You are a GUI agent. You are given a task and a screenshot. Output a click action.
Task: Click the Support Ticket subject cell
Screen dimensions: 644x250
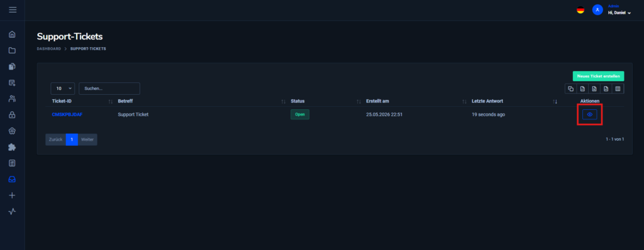click(133, 114)
